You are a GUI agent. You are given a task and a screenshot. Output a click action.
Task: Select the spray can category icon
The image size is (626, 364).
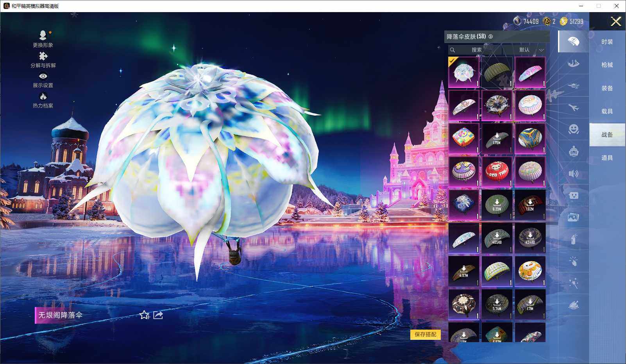573,239
